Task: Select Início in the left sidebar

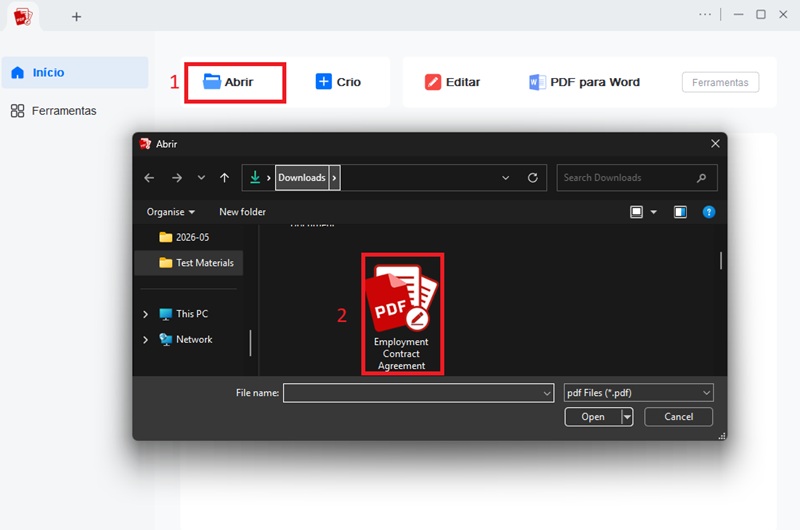Action: point(75,72)
